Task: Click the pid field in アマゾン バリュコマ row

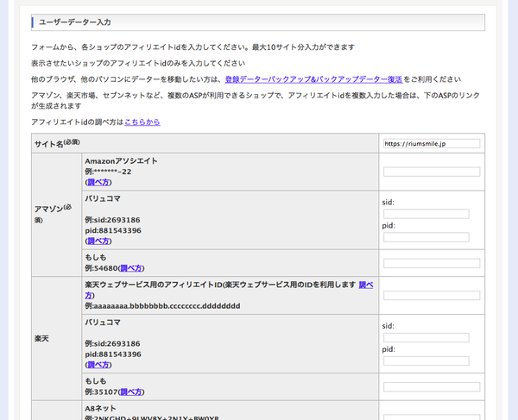Action: coord(426,237)
